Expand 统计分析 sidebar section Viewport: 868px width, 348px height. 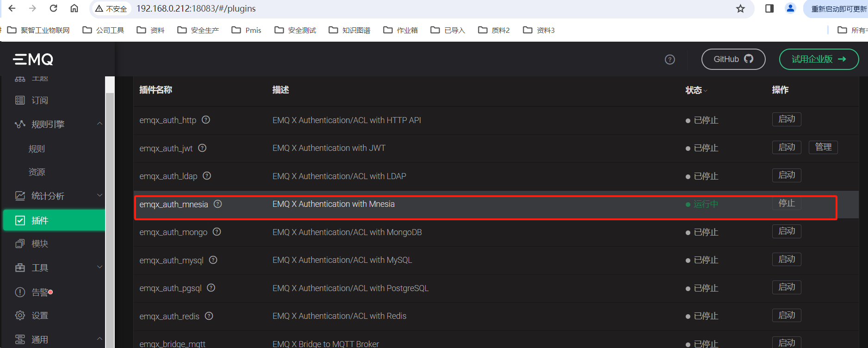(99, 195)
